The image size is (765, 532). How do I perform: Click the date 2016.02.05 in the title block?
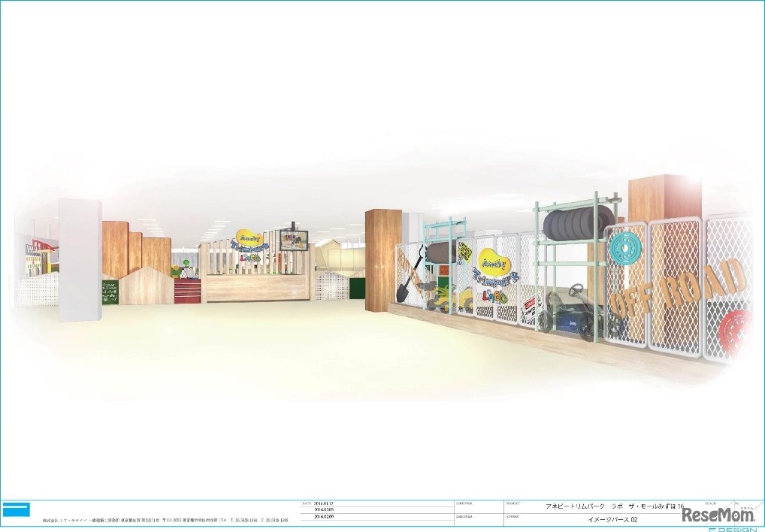[325, 509]
